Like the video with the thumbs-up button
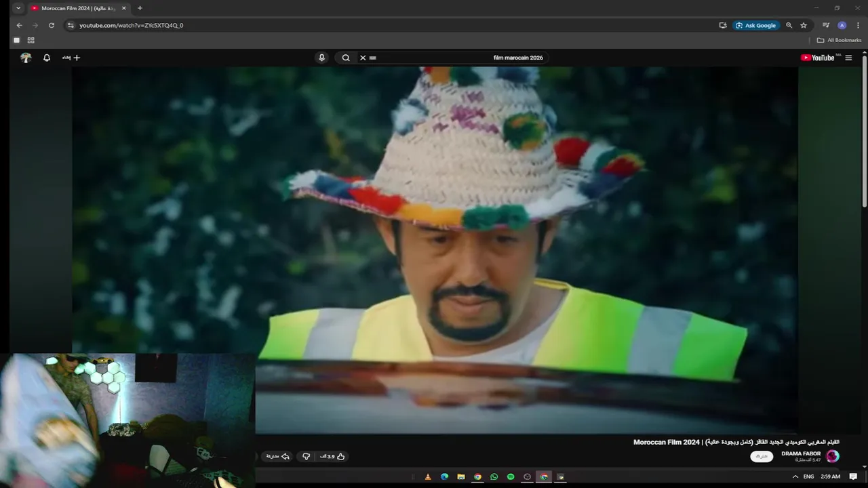This screenshot has height=488, width=868. pos(333,457)
